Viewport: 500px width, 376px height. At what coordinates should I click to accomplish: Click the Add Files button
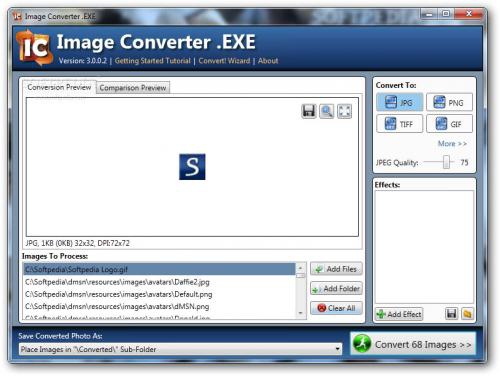click(x=336, y=269)
